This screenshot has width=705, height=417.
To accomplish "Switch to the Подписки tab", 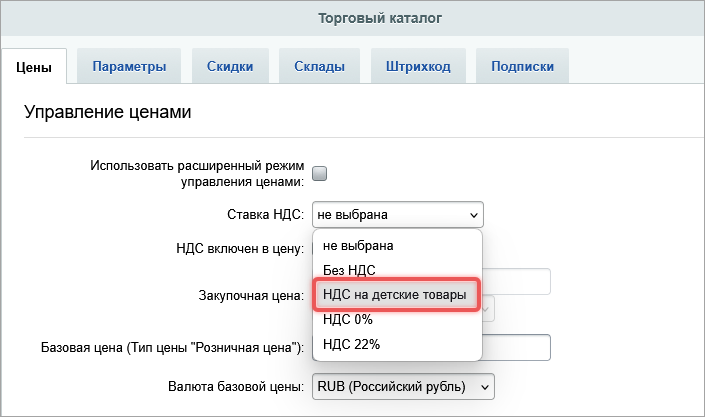I will (523, 67).
